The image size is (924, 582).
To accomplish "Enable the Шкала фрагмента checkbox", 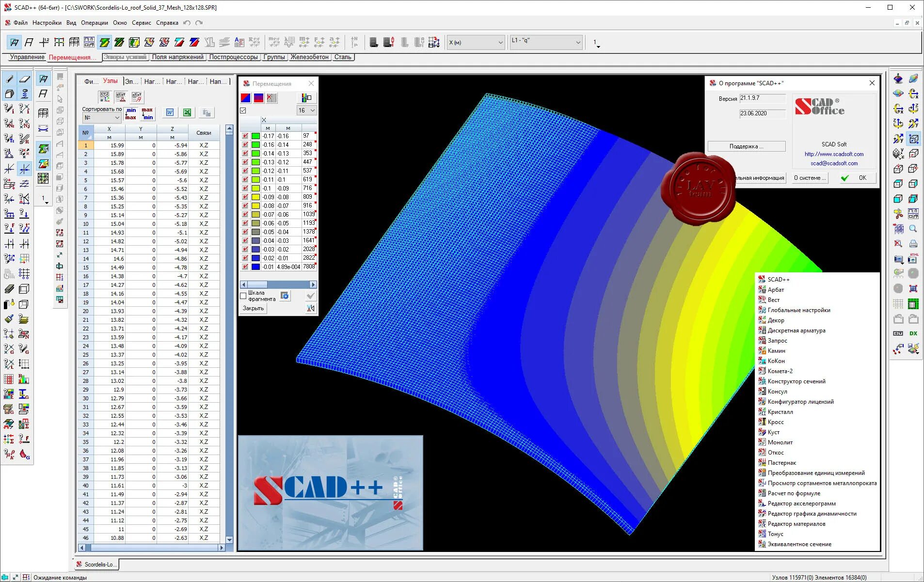I will (x=243, y=296).
